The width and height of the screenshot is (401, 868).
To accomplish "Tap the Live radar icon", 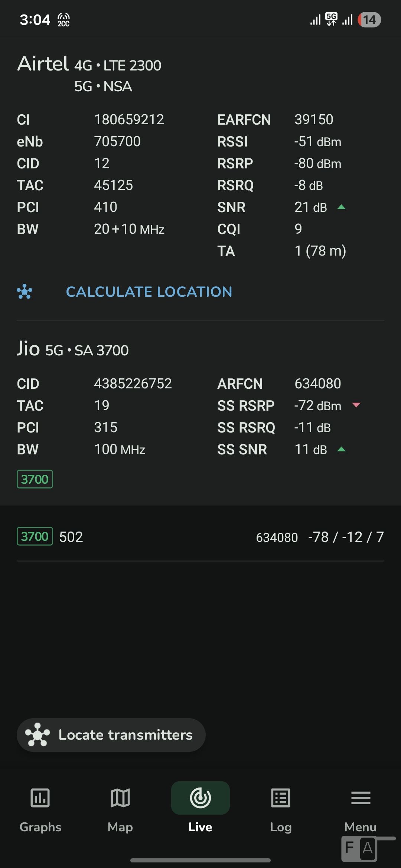I will pyautogui.click(x=200, y=798).
